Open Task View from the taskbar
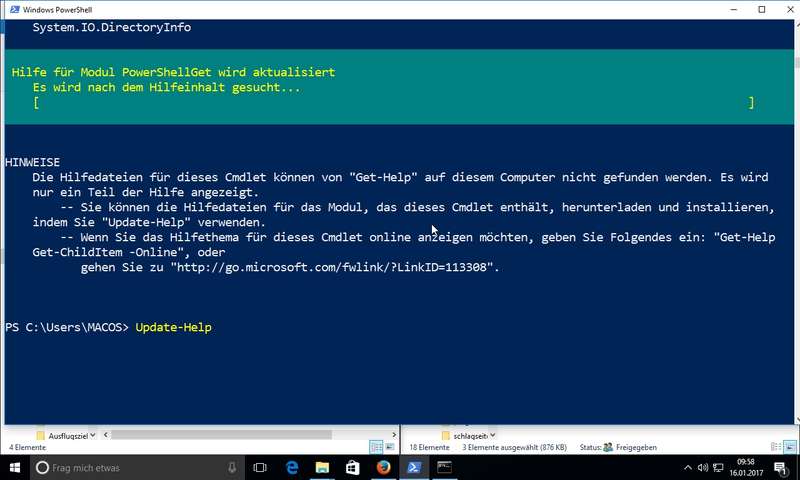The height and width of the screenshot is (480, 800). pos(260,467)
